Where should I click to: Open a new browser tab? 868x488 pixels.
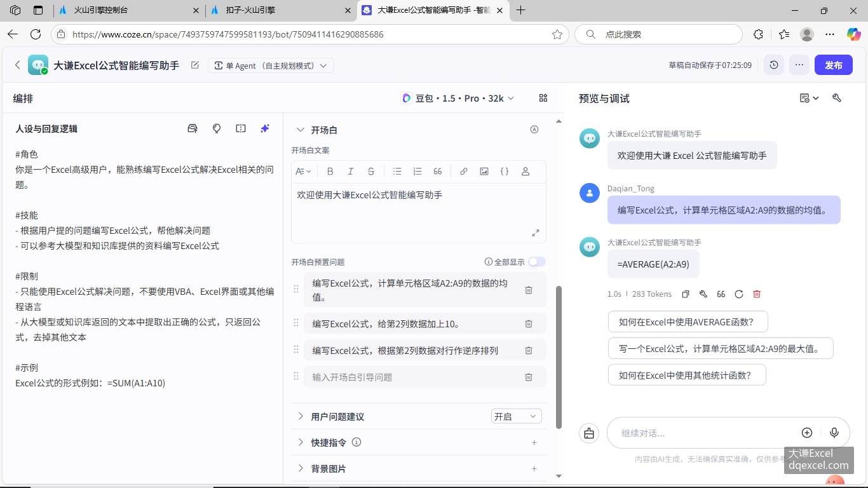521,10
